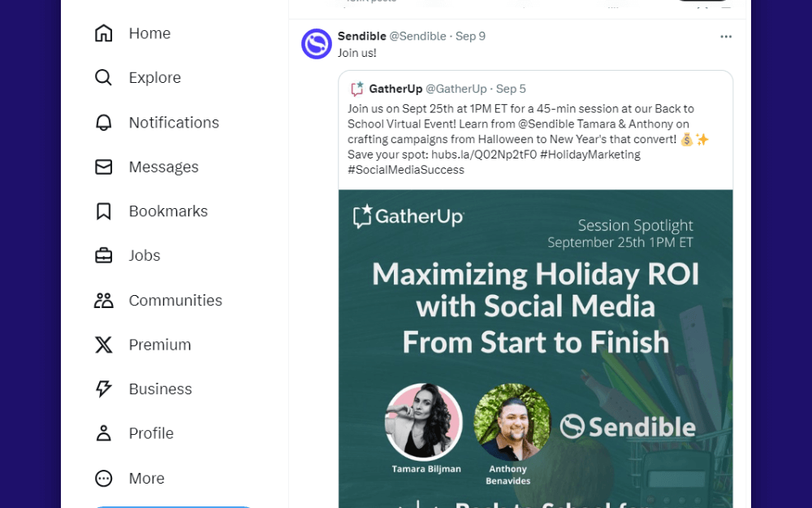Select the Bookmarks menu entry
Screen dimensions: 812x508
tap(168, 211)
